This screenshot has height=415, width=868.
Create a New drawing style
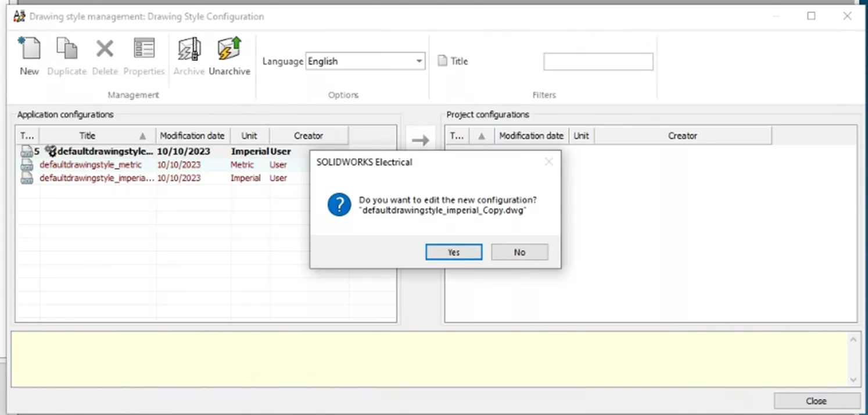point(29,55)
